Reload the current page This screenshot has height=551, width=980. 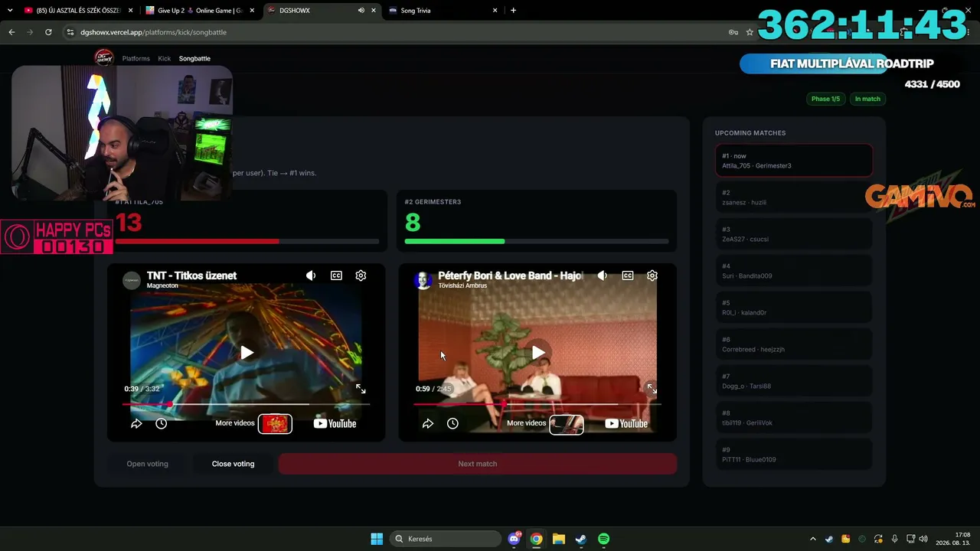(x=48, y=32)
